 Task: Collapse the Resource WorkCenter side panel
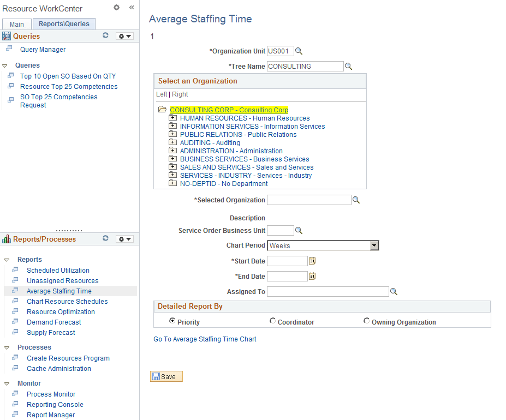pos(131,8)
